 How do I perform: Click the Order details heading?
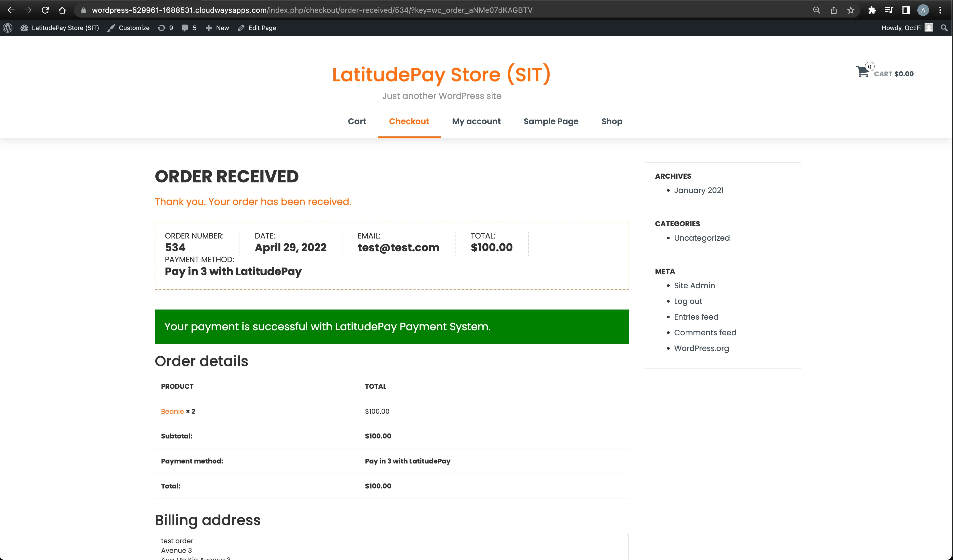(201, 361)
